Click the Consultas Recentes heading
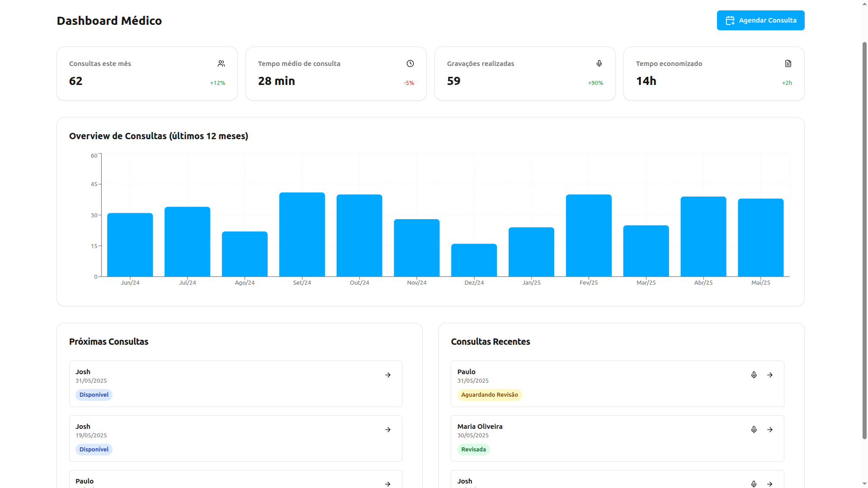Viewport: 868px width, 488px height. [x=491, y=342]
